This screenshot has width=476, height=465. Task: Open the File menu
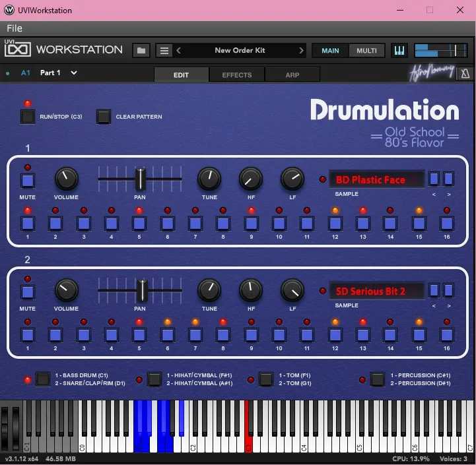(x=15, y=28)
